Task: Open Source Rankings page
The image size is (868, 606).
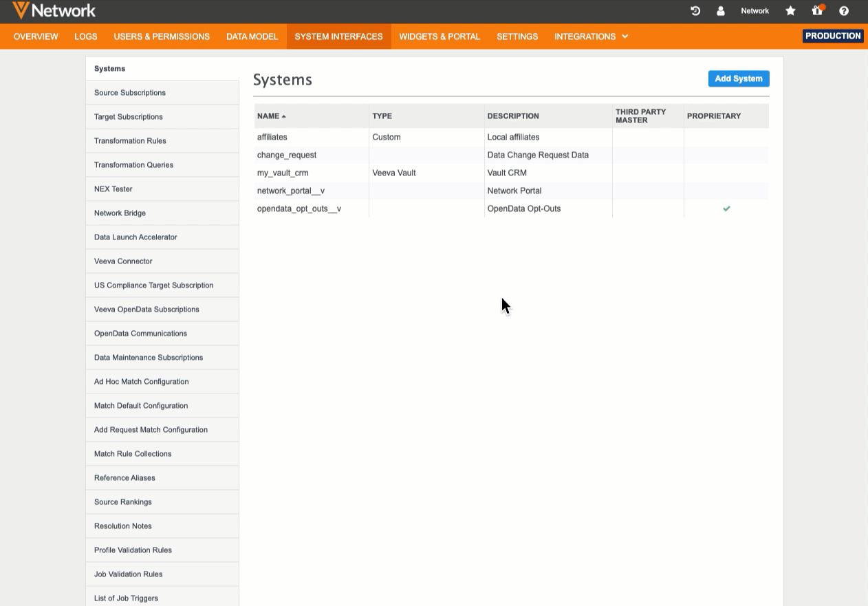Action: pos(162,502)
